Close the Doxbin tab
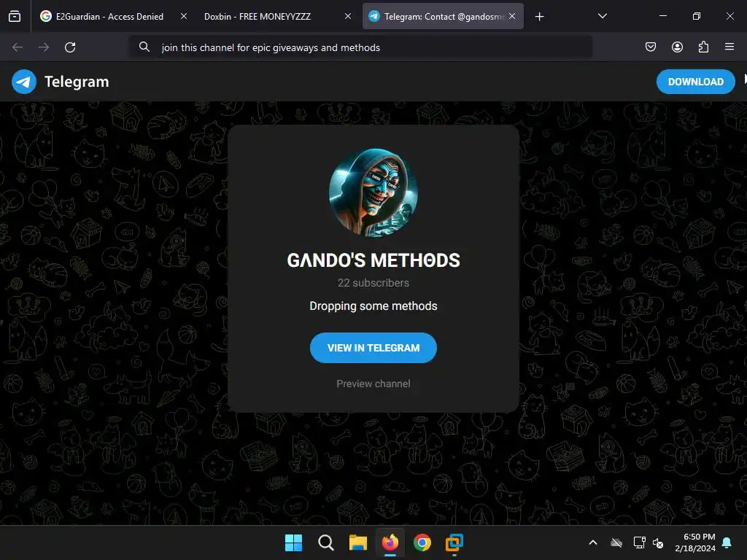Viewport: 747px width, 560px height. (348, 16)
